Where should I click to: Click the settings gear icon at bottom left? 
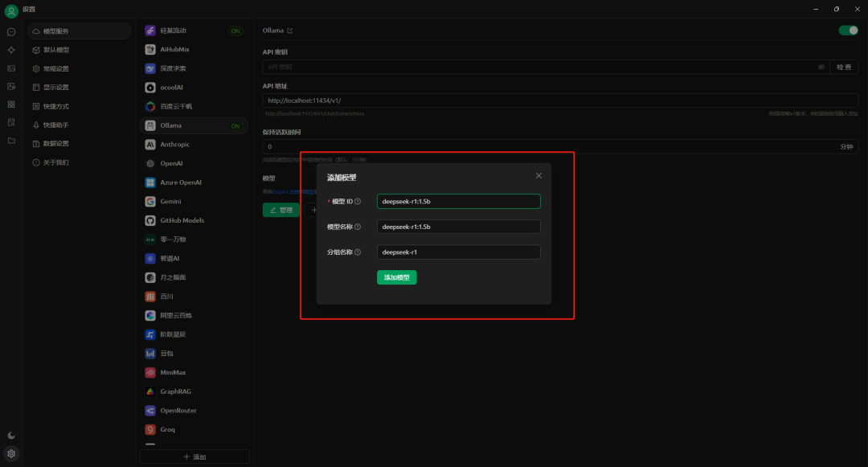tap(11, 453)
